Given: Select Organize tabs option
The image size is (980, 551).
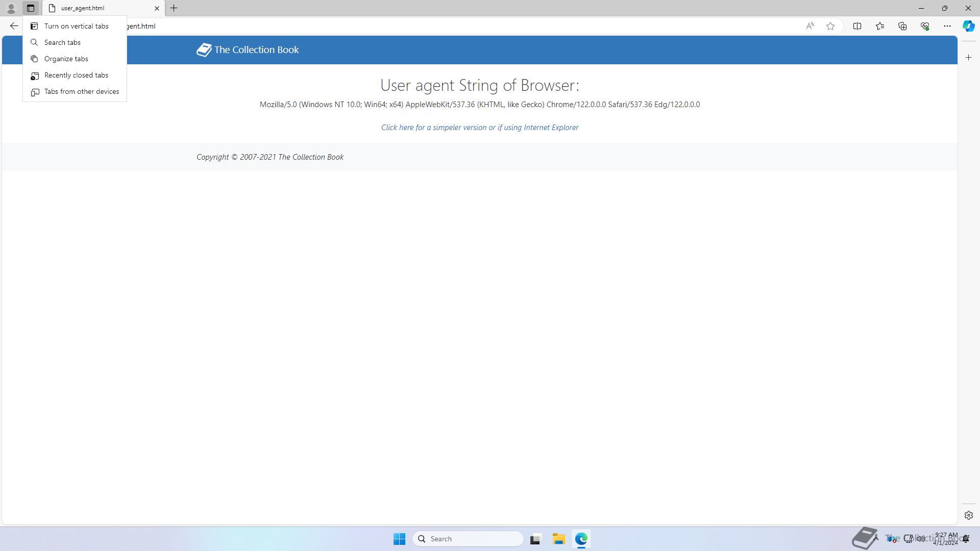Looking at the screenshot, I should (x=66, y=59).
